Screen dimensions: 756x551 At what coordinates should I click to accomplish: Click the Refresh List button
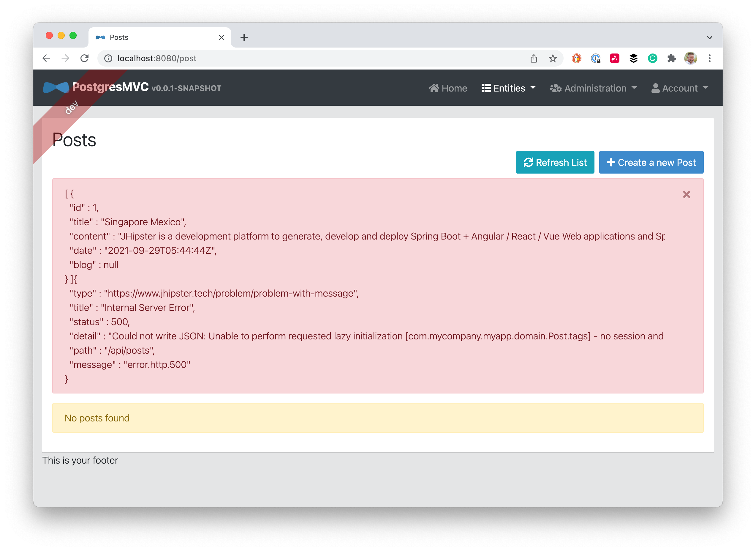click(555, 163)
